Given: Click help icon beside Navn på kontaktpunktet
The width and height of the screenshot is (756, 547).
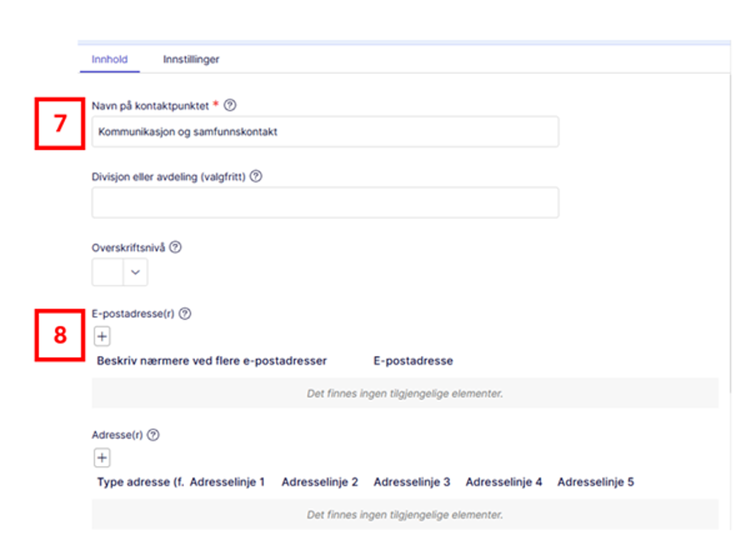Looking at the screenshot, I should point(230,105).
